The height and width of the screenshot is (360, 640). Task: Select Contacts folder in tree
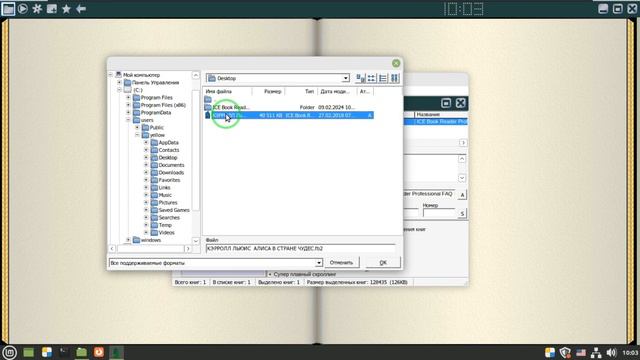(x=169, y=150)
